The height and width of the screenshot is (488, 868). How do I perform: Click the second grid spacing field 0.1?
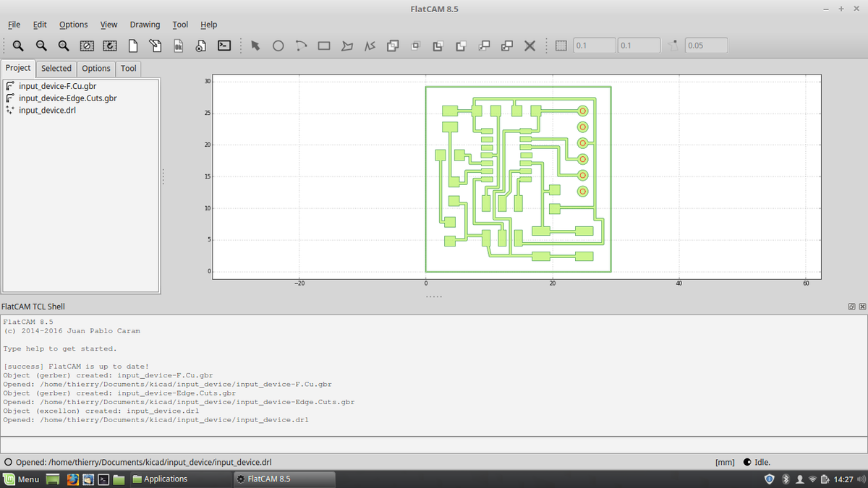639,46
